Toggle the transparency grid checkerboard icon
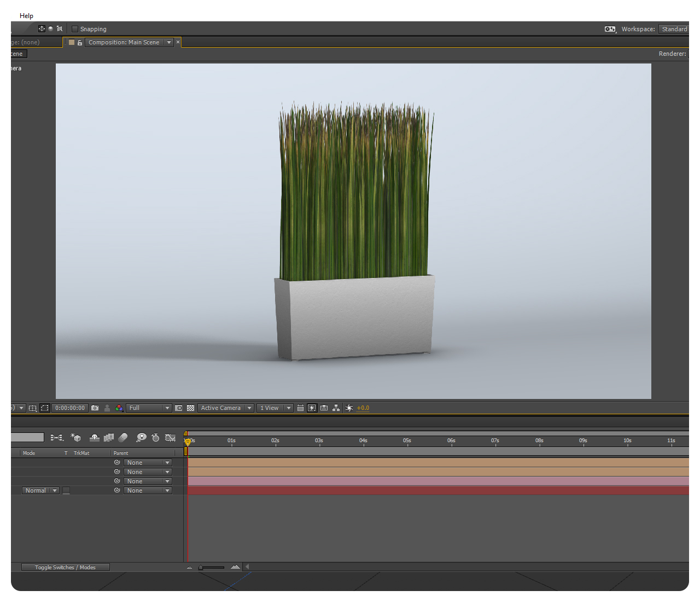 190,408
